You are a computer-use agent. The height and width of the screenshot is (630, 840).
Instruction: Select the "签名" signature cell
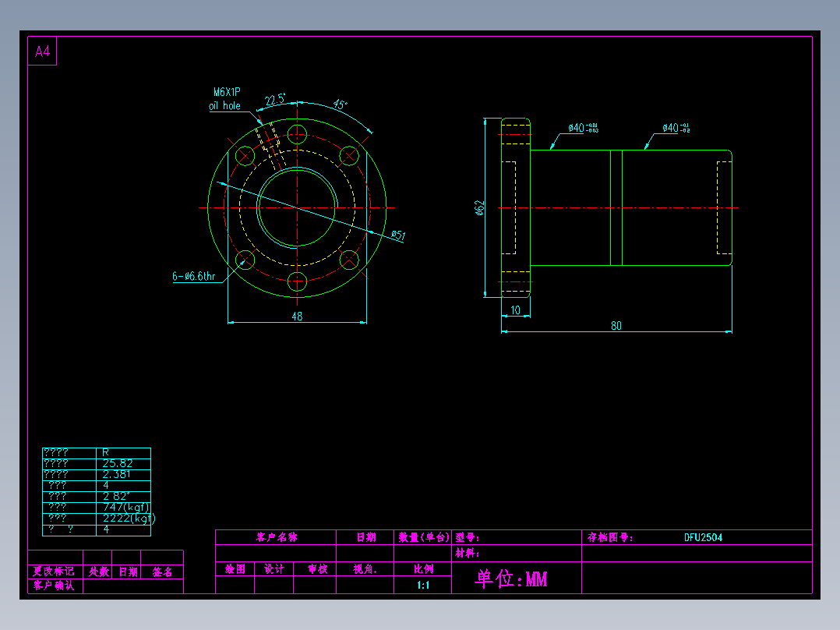[x=162, y=572]
